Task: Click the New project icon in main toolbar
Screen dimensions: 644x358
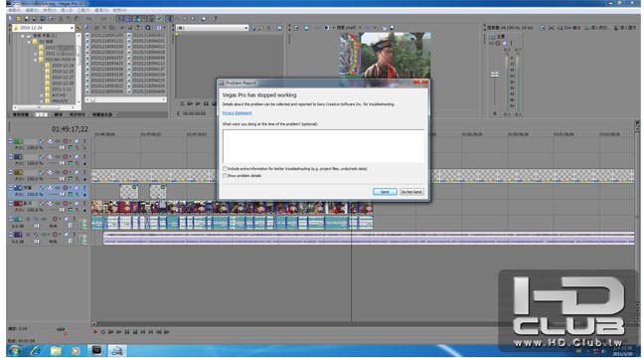Action: pyautogui.click(x=10, y=19)
